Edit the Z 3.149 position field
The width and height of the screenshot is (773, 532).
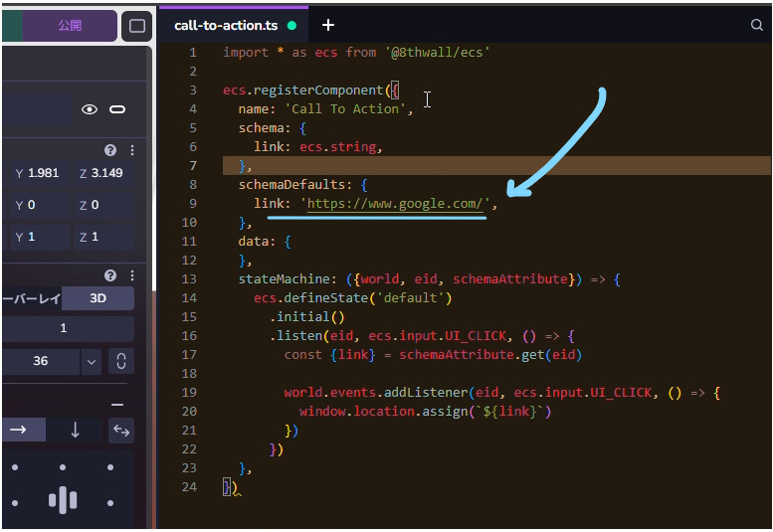(x=103, y=173)
